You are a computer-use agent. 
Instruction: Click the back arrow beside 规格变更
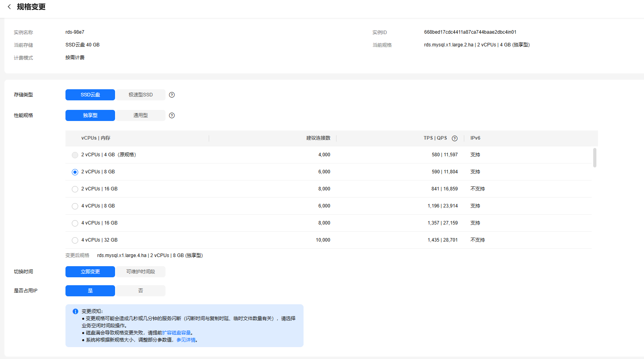pyautogui.click(x=9, y=7)
